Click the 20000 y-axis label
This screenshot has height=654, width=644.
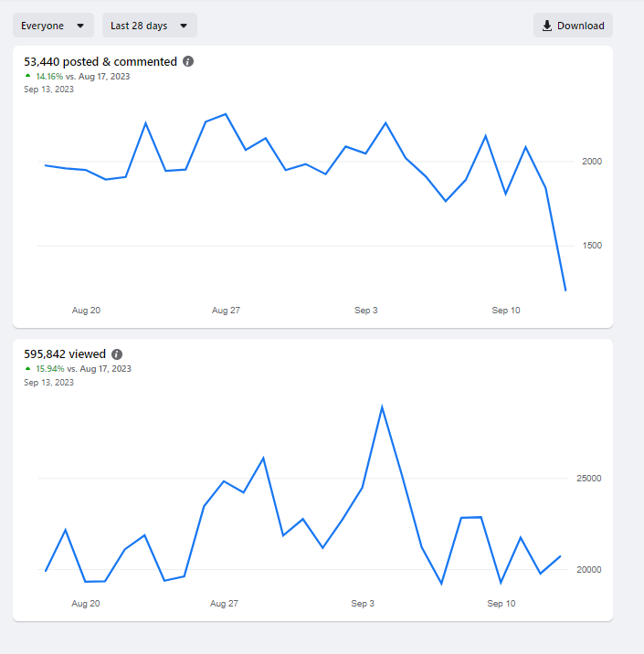pyautogui.click(x=589, y=570)
